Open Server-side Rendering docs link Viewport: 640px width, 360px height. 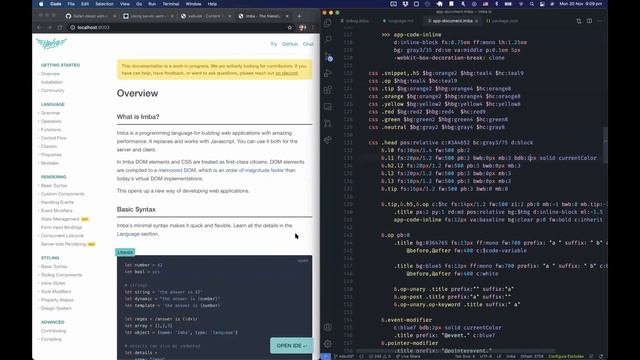pyautogui.click(x=63, y=244)
